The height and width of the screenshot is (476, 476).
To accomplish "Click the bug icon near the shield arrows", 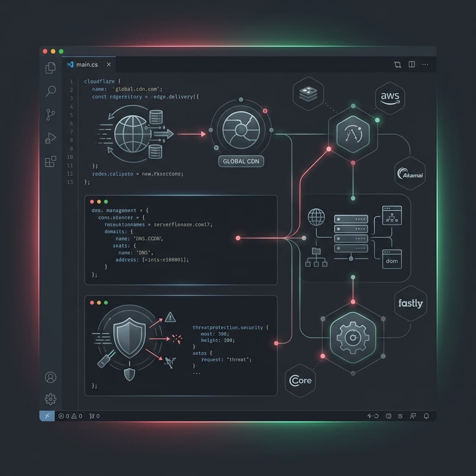I will 170,362.
